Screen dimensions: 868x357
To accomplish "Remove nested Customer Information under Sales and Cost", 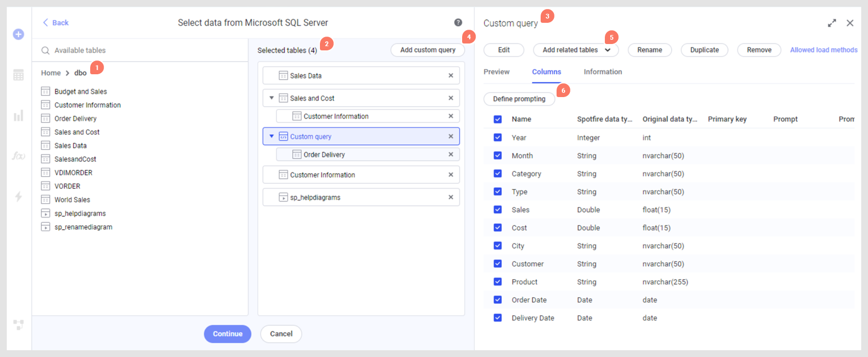I will point(451,116).
